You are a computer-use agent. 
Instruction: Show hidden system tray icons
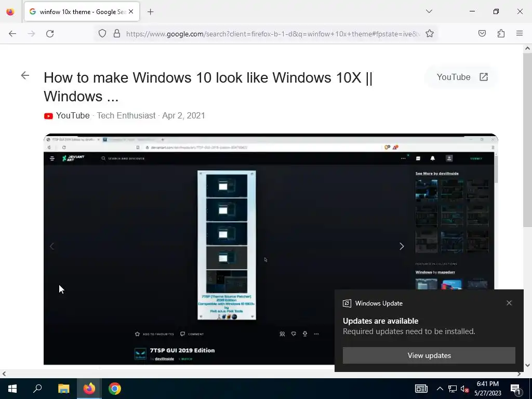[x=440, y=389]
